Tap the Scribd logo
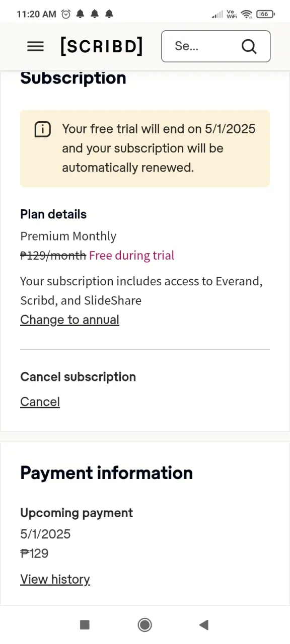This screenshot has width=290, height=644. [102, 46]
